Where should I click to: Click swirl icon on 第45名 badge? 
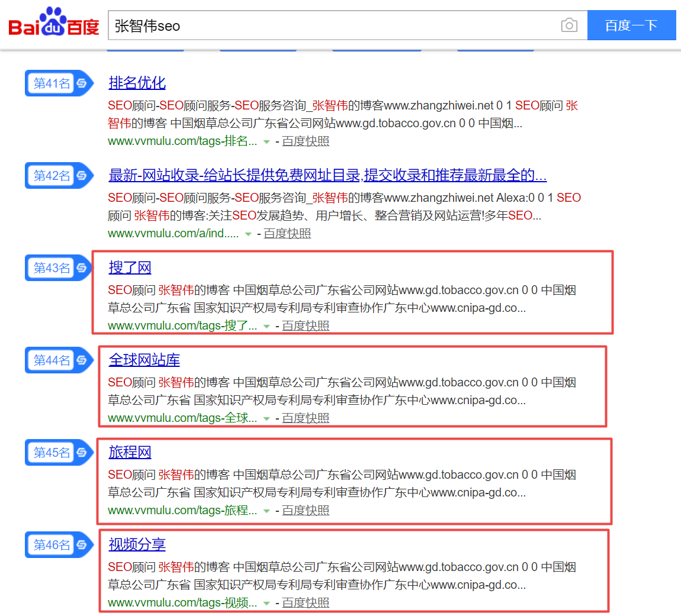[82, 452]
